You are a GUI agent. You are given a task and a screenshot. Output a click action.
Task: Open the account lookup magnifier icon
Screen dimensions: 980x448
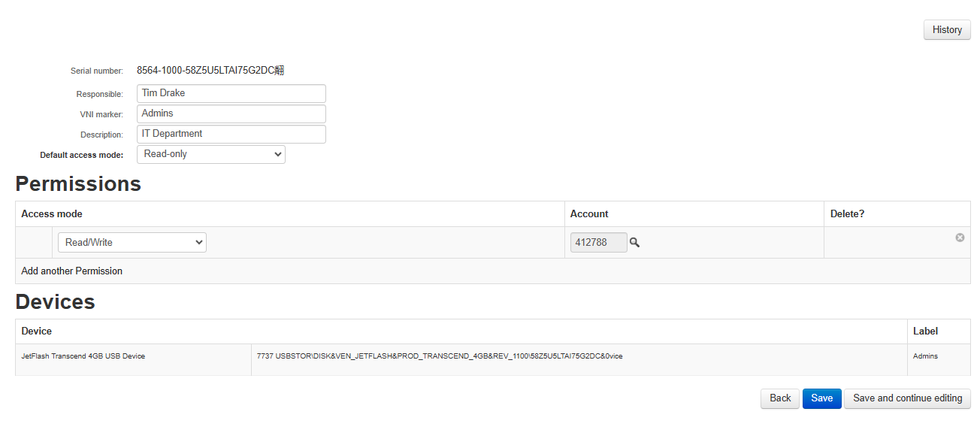[635, 242]
